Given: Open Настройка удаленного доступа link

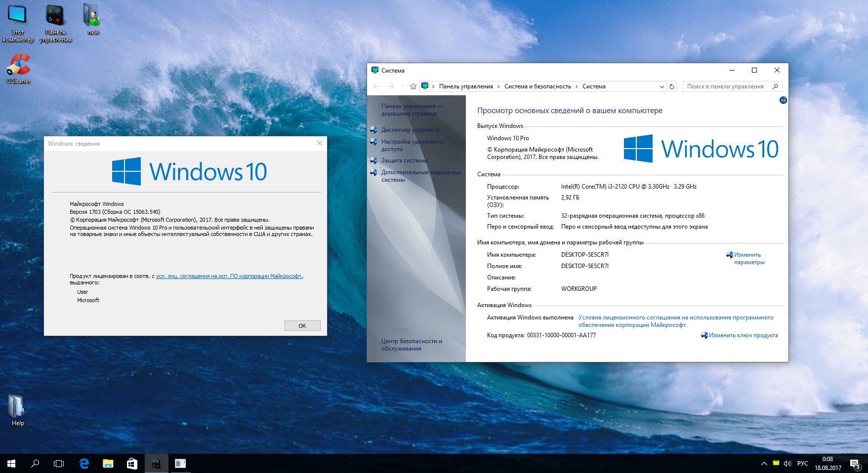Looking at the screenshot, I should pos(412,145).
